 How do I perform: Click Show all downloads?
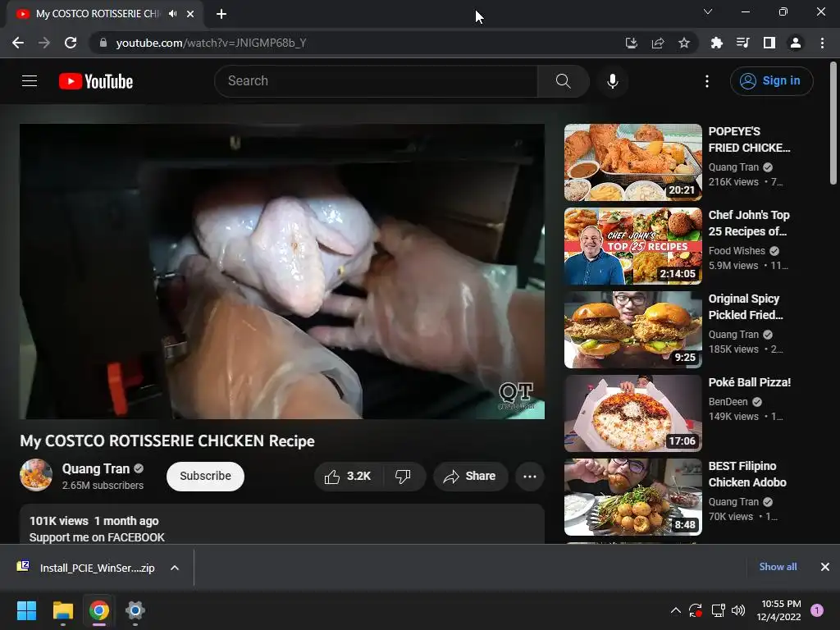778,567
